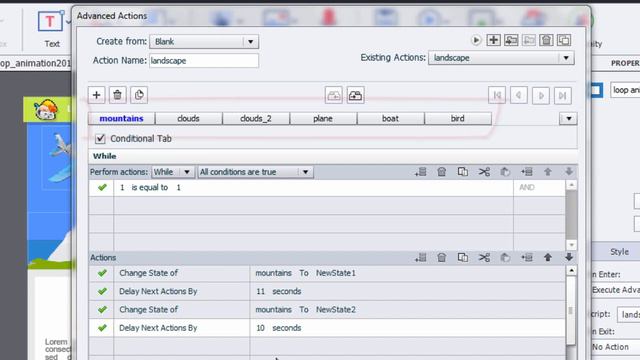The height and width of the screenshot is (360, 640).
Task: Open the While dropdown in Perform actions
Action: coord(172,172)
